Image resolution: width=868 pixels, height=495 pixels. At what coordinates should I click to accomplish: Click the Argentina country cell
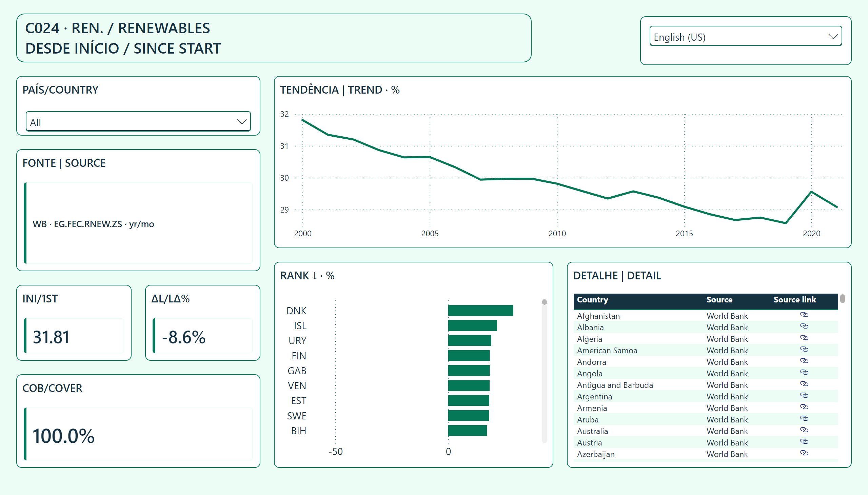[x=594, y=397]
